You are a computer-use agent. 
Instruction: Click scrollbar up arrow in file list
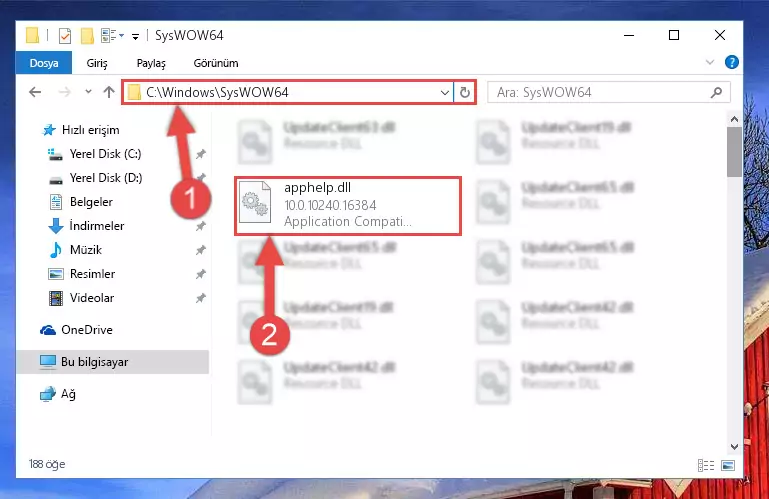click(734, 119)
